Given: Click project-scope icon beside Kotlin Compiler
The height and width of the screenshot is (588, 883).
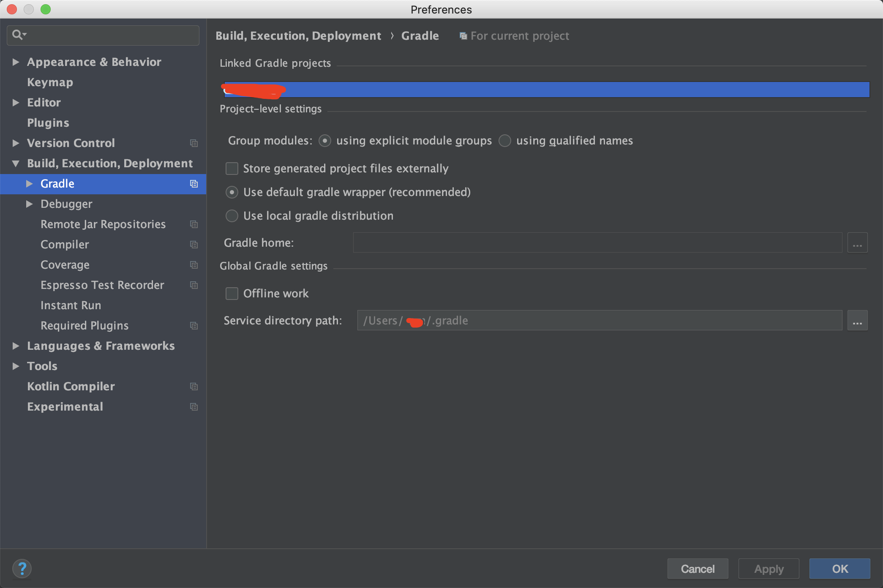Looking at the screenshot, I should 194,387.
